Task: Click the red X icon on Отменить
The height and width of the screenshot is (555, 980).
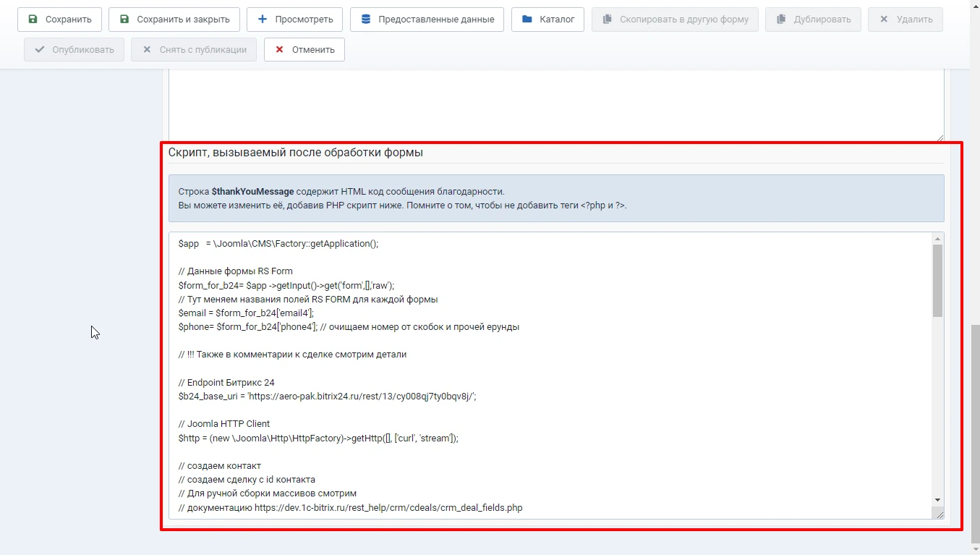Action: 280,50
